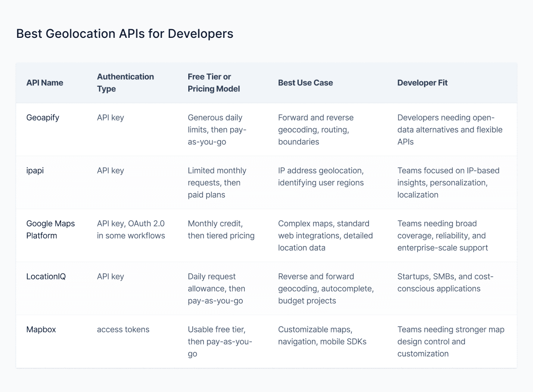
Task: Select the Google Maps Platform name cell
Action: pyautogui.click(x=50, y=230)
